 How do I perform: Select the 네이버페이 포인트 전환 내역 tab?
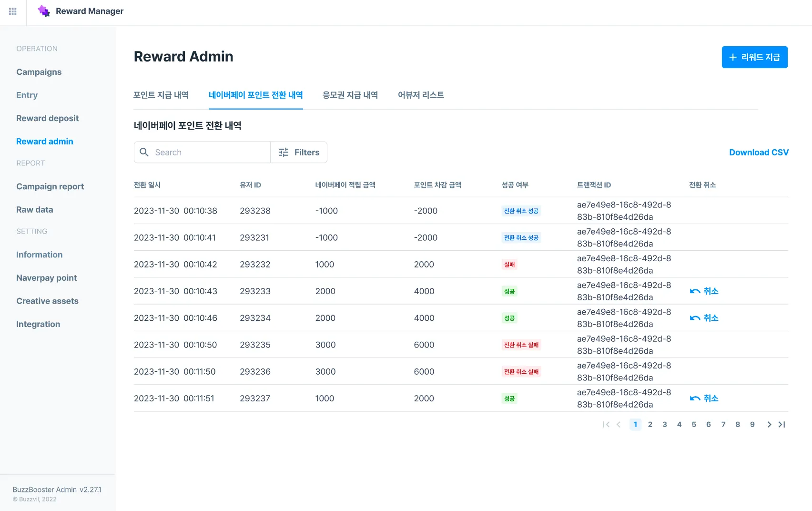256,95
